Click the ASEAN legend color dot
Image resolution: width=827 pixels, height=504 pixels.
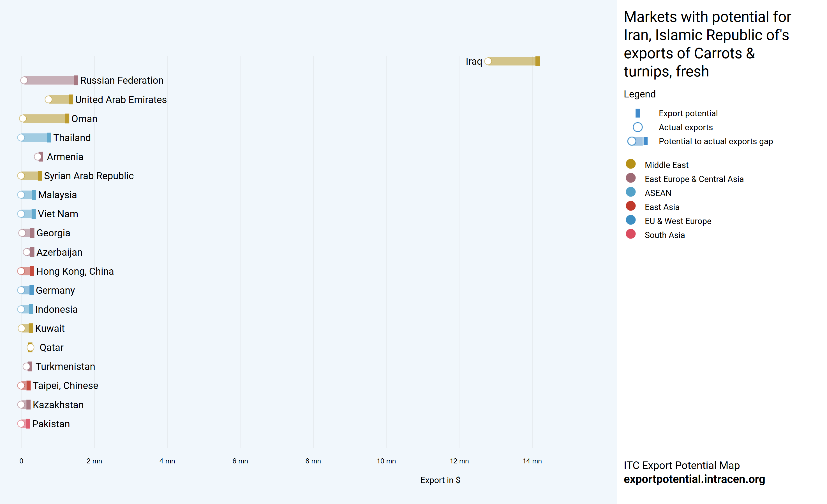(631, 192)
